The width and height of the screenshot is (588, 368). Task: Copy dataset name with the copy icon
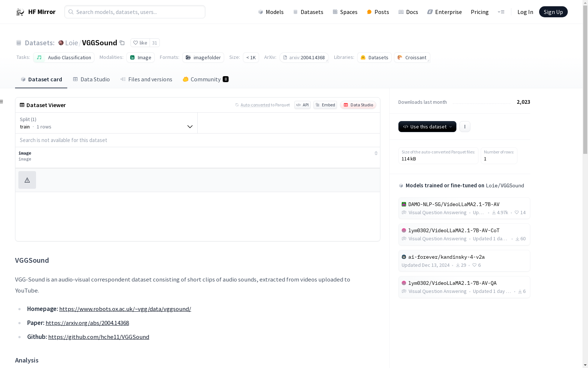tap(122, 43)
